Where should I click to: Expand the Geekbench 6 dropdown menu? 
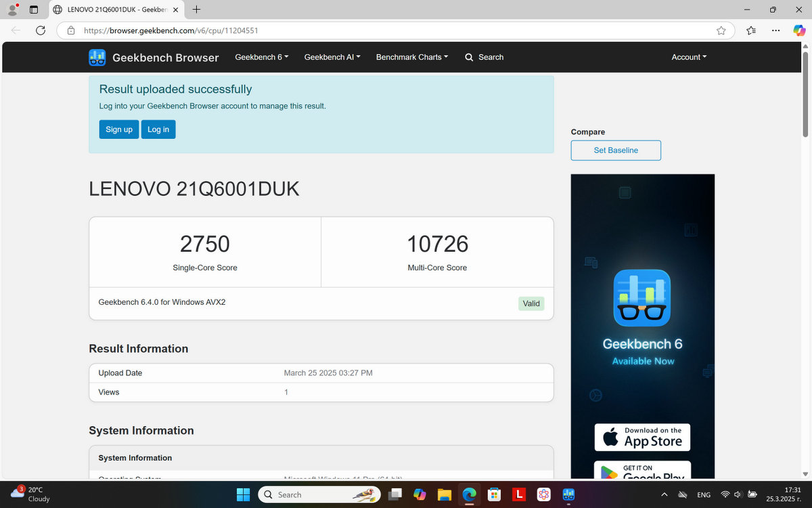point(261,58)
